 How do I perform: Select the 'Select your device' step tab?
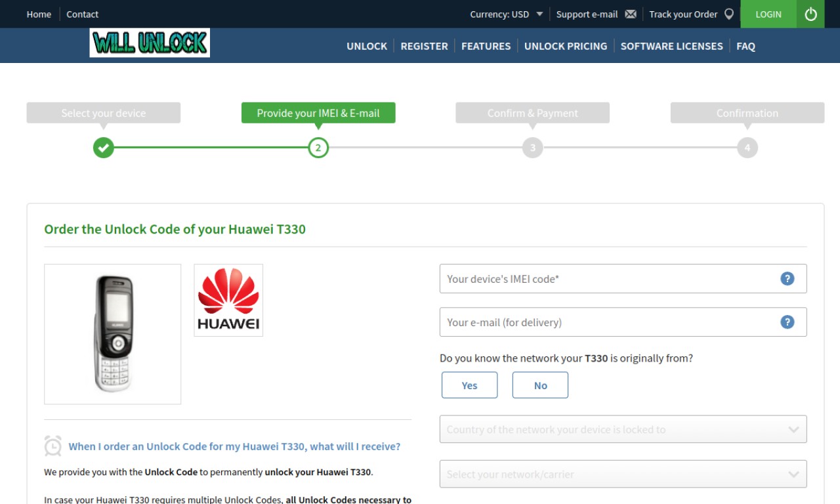click(104, 113)
